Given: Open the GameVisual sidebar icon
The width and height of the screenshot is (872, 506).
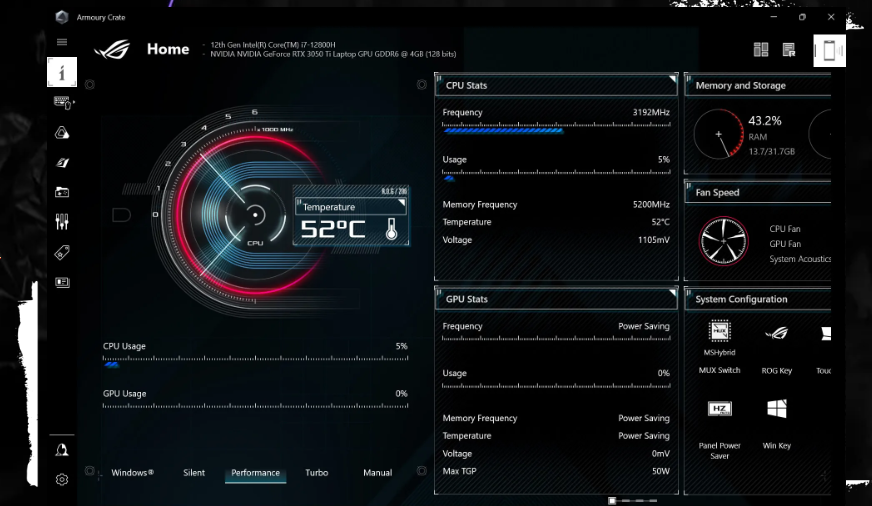Looking at the screenshot, I should click(x=62, y=162).
